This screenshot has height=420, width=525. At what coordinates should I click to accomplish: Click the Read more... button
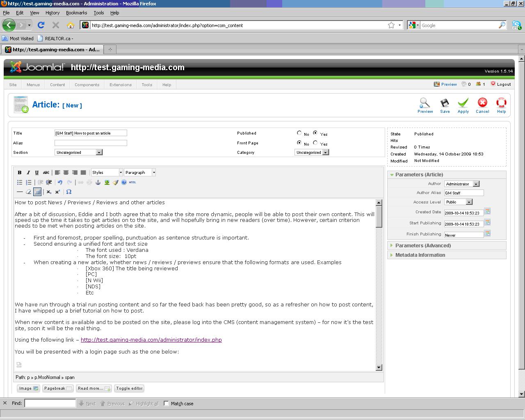pyautogui.click(x=94, y=388)
